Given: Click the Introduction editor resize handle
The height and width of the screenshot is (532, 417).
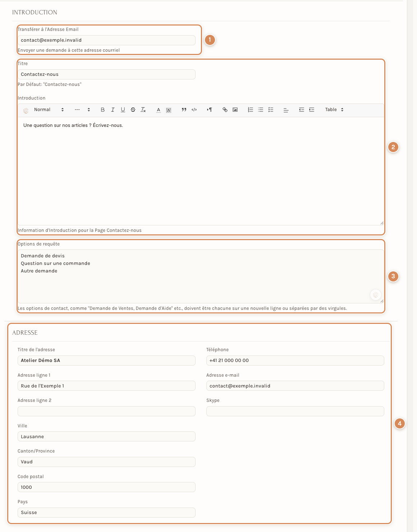Looking at the screenshot, I should point(382,223).
